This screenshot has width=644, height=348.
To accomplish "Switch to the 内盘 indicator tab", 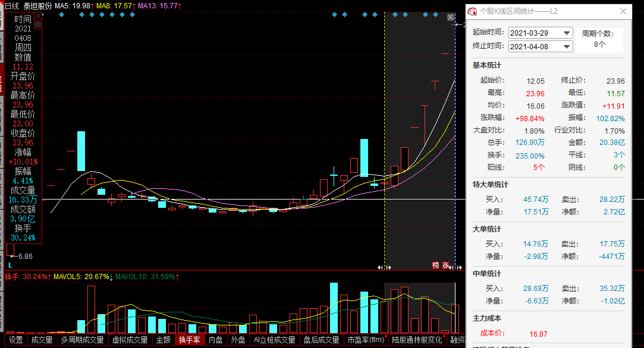I will [215, 340].
